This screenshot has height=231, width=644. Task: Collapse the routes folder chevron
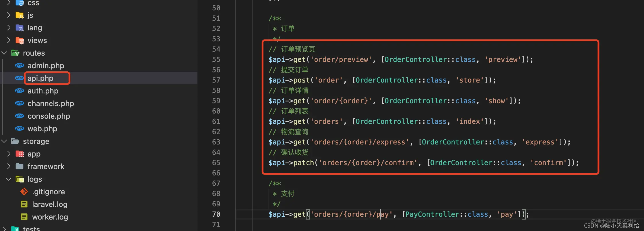point(4,53)
